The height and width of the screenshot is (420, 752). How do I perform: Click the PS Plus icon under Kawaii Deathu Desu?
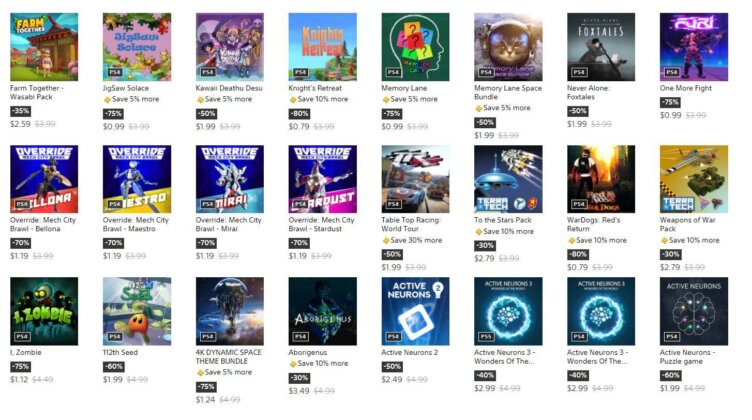click(200, 100)
